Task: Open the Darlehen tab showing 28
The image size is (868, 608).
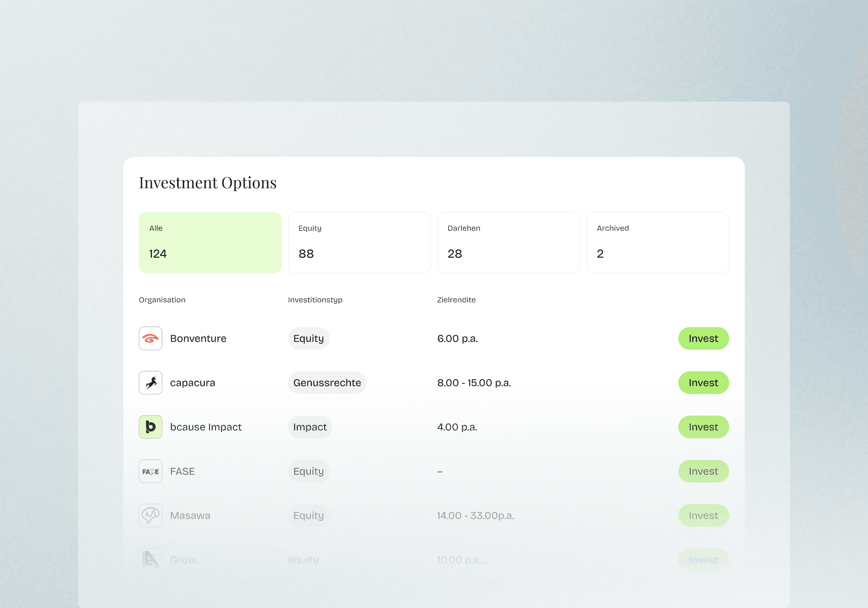Action: pyautogui.click(x=509, y=243)
